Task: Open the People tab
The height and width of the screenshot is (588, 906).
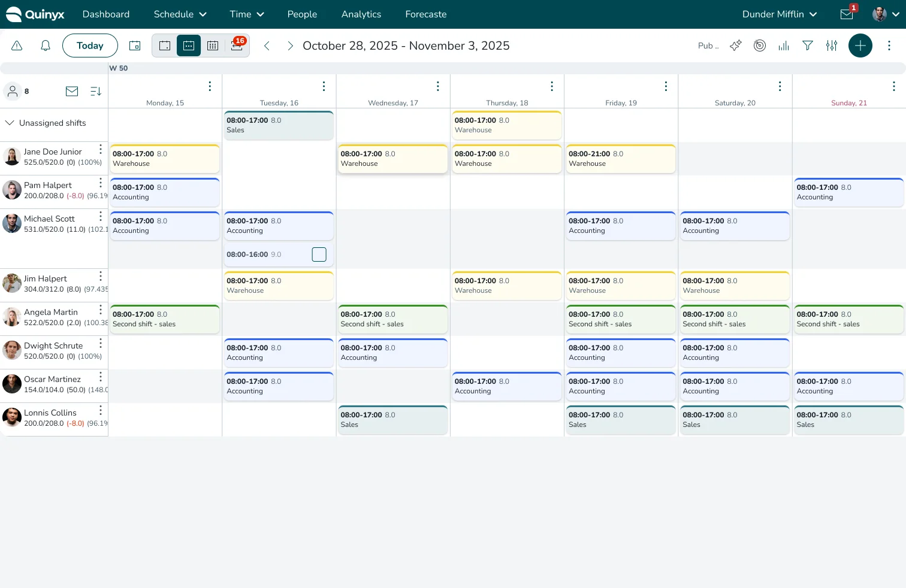Action: (302, 14)
